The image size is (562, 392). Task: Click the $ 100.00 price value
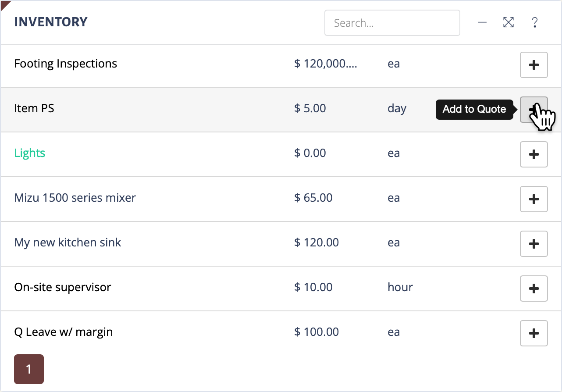click(317, 332)
